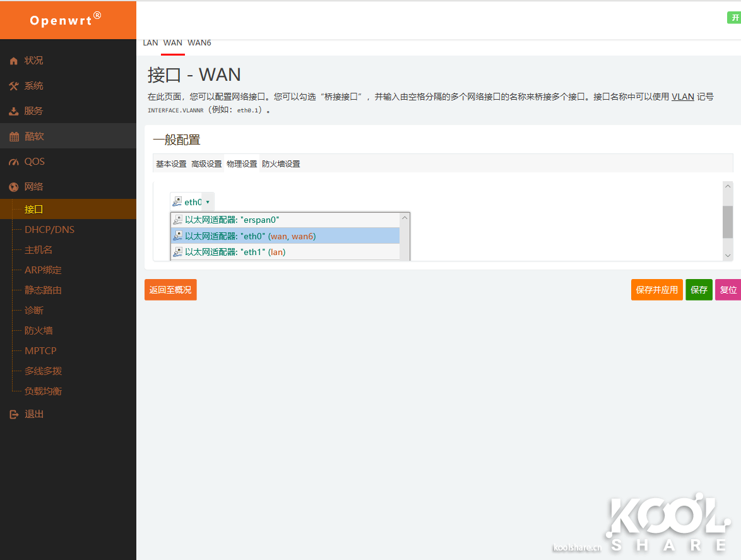741x560 pixels.
Task: Click the wrench icon beside 系统
Action: [14, 86]
